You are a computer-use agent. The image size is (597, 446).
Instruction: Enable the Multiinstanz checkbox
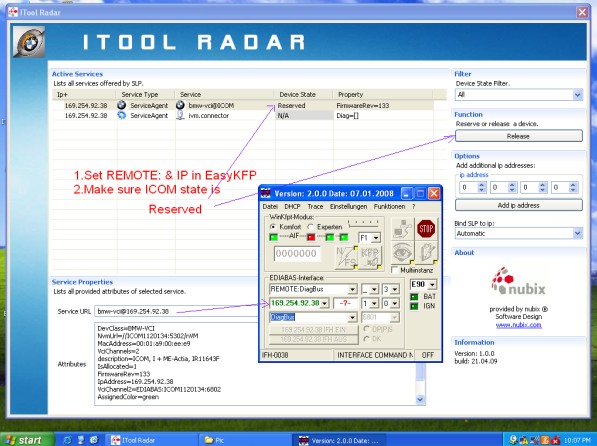pos(395,270)
